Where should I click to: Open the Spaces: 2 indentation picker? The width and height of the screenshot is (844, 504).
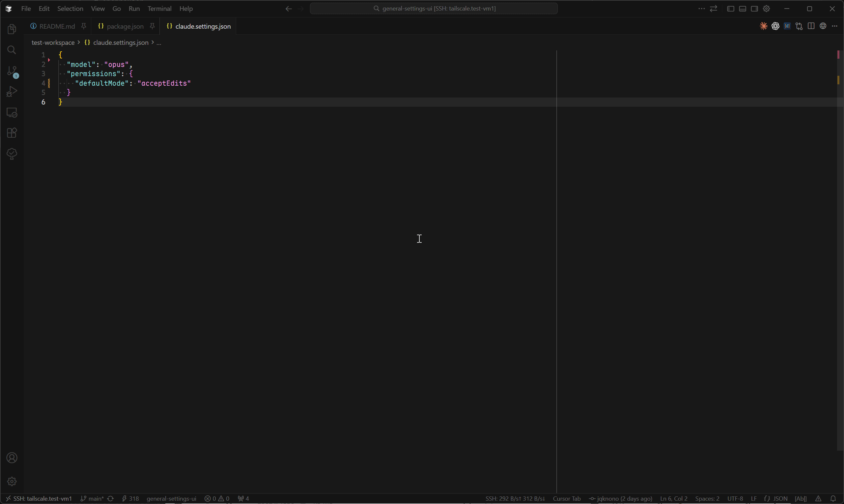(707, 499)
